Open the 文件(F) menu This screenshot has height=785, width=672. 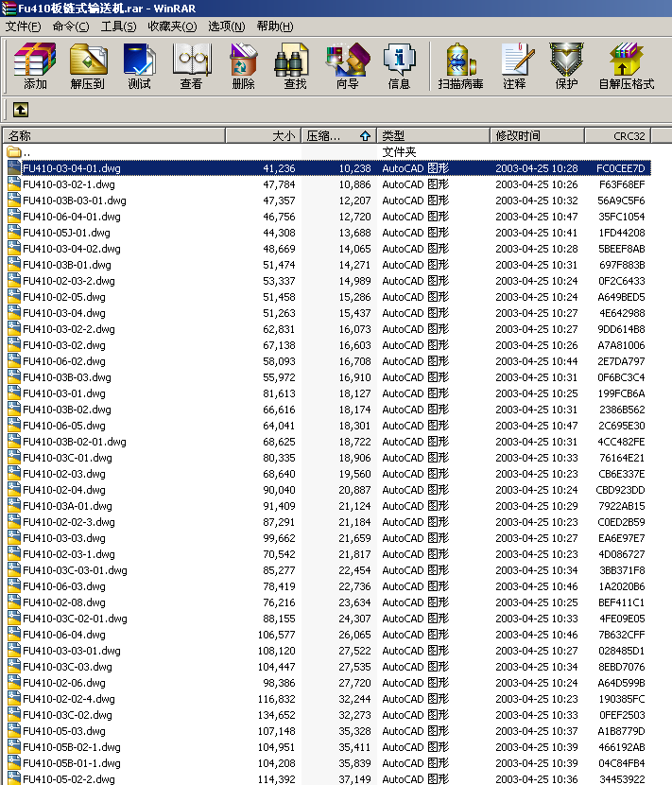click(x=23, y=26)
